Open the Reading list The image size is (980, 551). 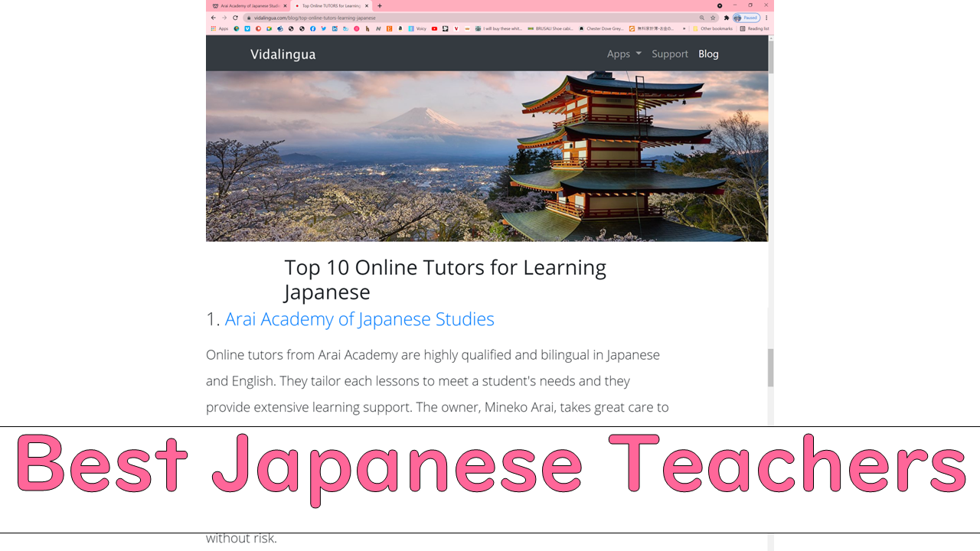click(x=754, y=29)
